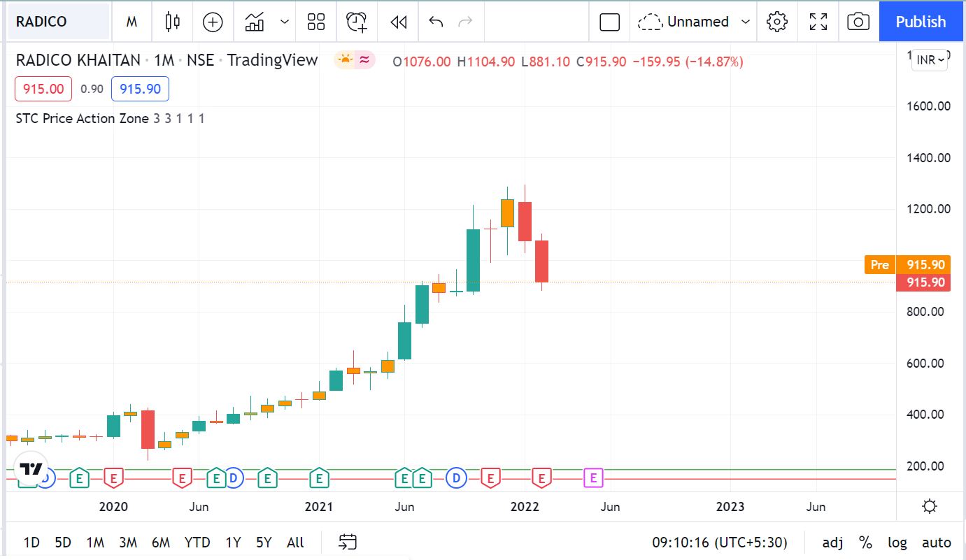Create an alert with the alarm clock icon
The image size is (966, 560).
[357, 22]
